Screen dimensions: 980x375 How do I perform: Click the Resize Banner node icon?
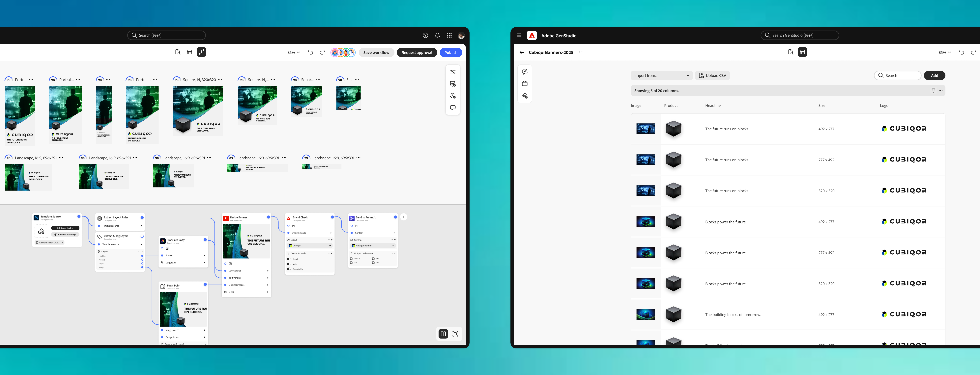pos(226,218)
